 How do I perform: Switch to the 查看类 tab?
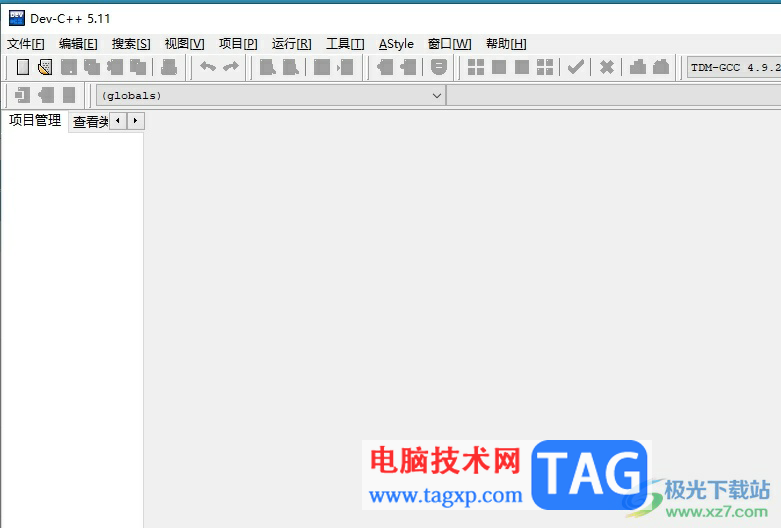[x=90, y=122]
